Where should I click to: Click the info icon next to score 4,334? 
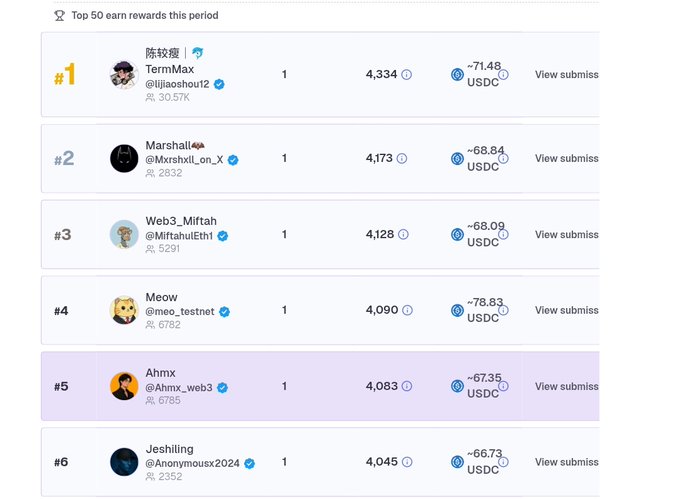click(406, 75)
